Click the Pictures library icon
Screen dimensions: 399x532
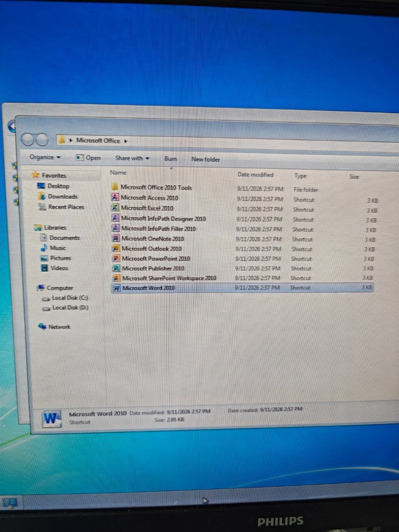click(44, 258)
